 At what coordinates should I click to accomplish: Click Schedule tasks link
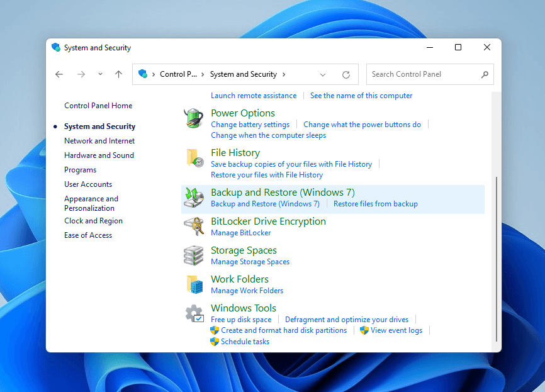point(245,342)
